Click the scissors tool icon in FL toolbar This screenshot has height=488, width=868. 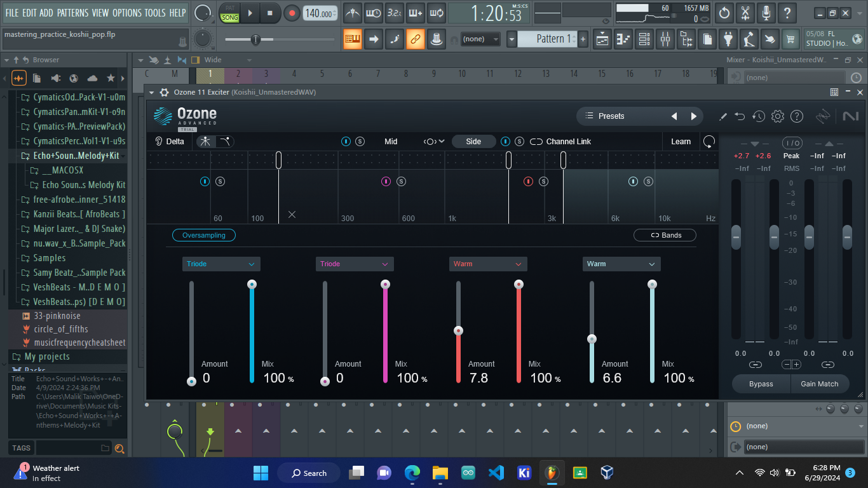(x=745, y=13)
